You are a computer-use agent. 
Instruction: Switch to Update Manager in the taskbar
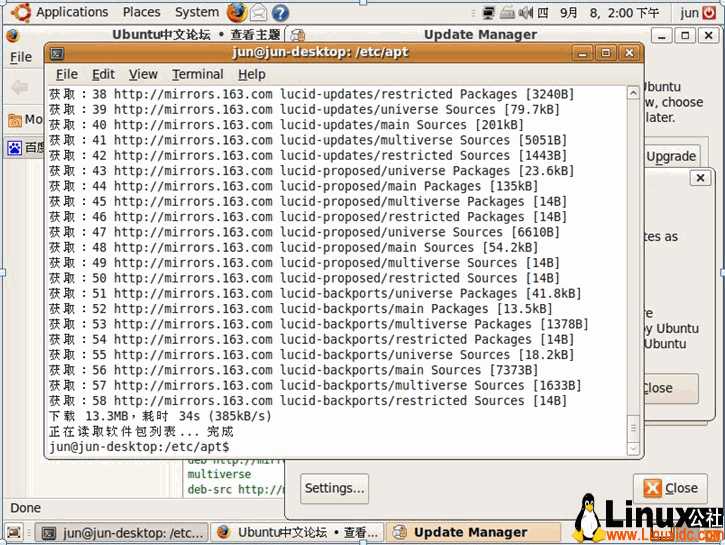[473, 533]
